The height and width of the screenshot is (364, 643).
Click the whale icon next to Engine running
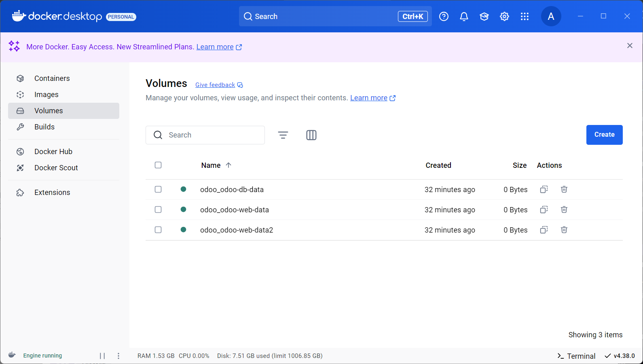12,355
